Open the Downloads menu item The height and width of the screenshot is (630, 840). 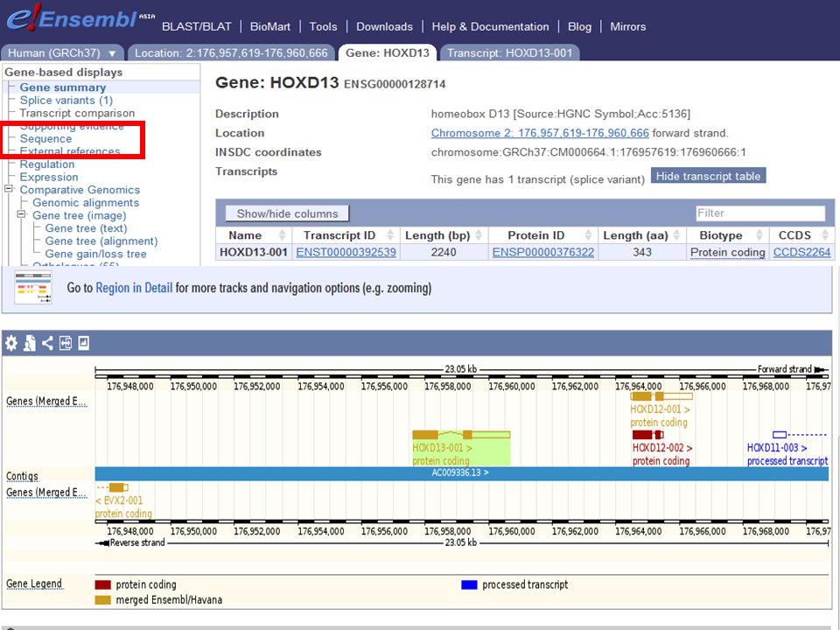(x=385, y=27)
